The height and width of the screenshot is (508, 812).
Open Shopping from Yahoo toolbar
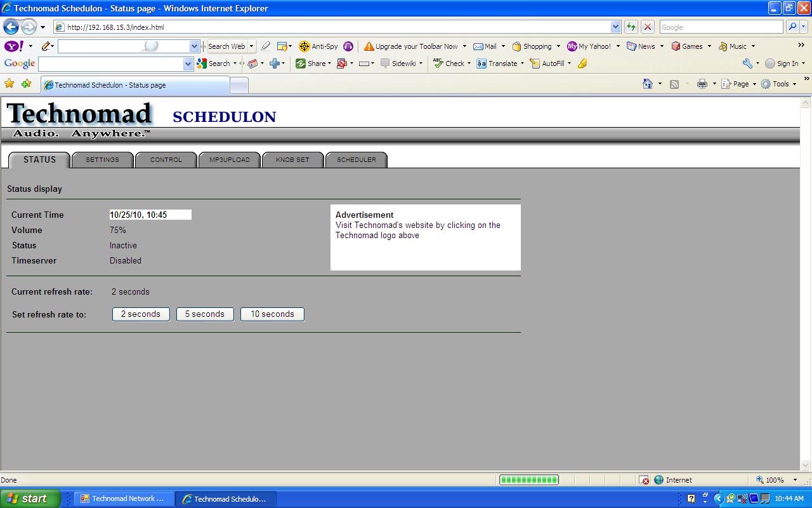(x=532, y=46)
